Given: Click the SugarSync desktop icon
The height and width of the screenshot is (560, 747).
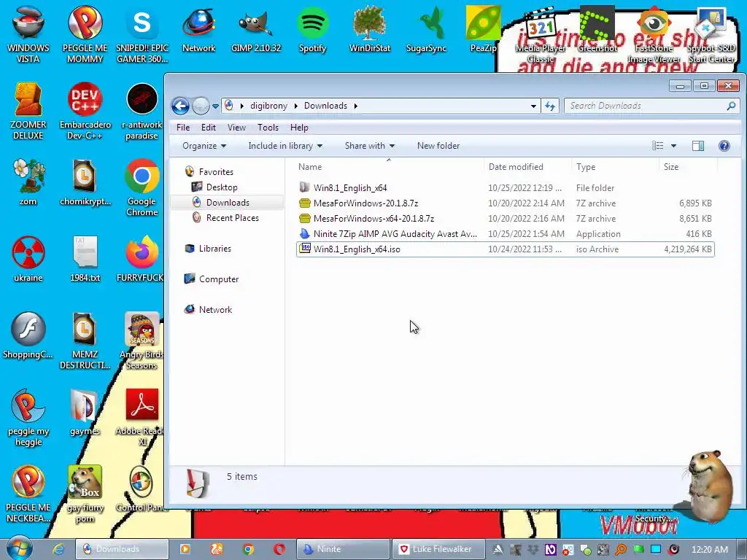Looking at the screenshot, I should point(426,31).
